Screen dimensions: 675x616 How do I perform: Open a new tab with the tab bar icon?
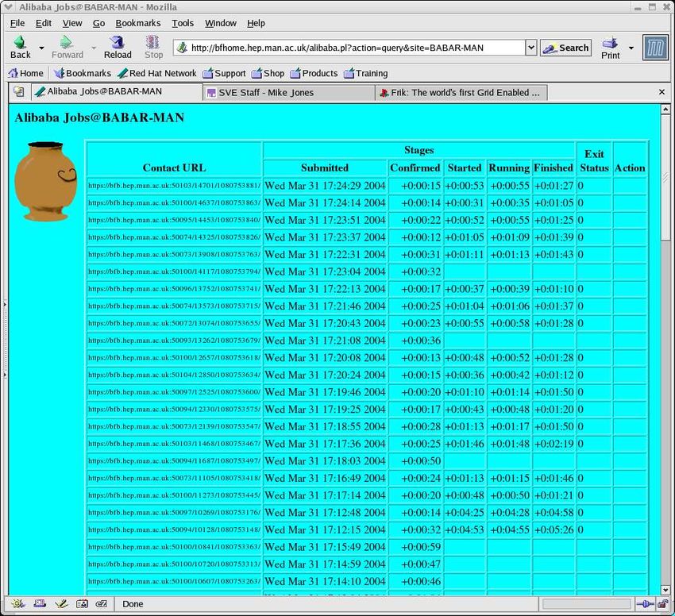pos(18,91)
